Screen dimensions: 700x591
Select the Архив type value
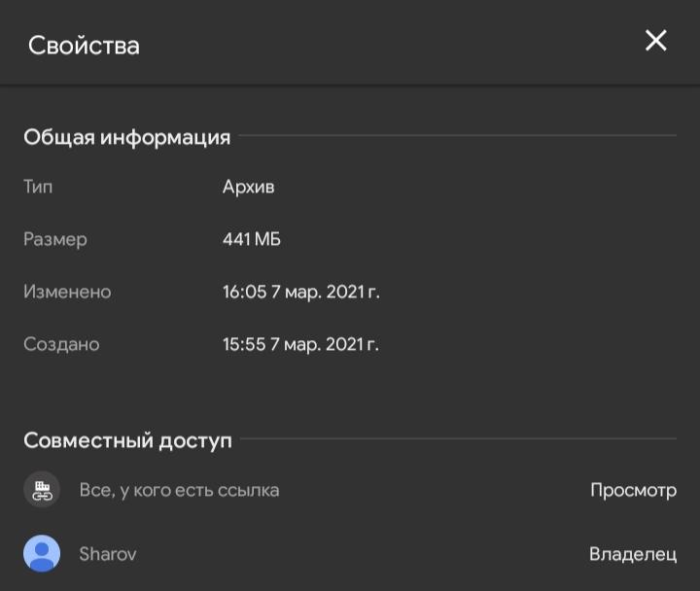(x=248, y=187)
